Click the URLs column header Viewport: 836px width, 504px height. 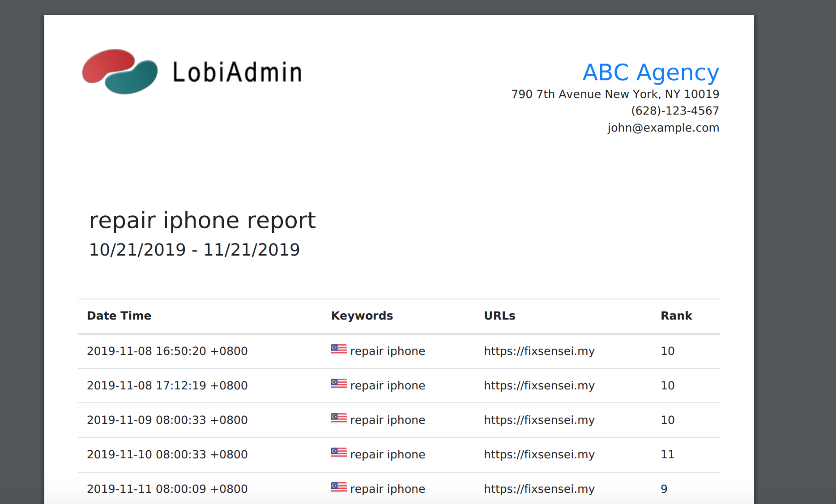[x=499, y=316]
